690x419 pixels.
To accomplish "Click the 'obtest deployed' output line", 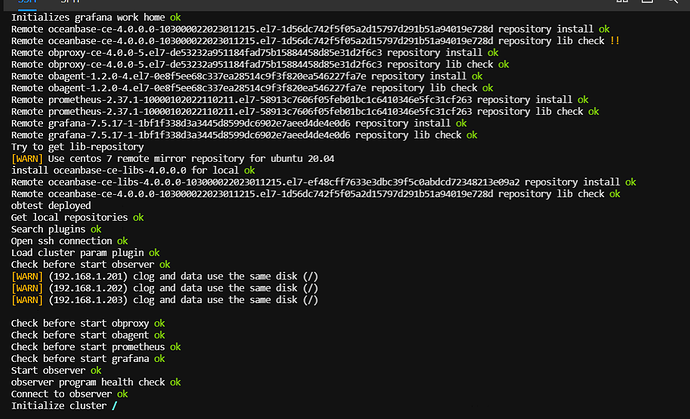I will 51,206.
